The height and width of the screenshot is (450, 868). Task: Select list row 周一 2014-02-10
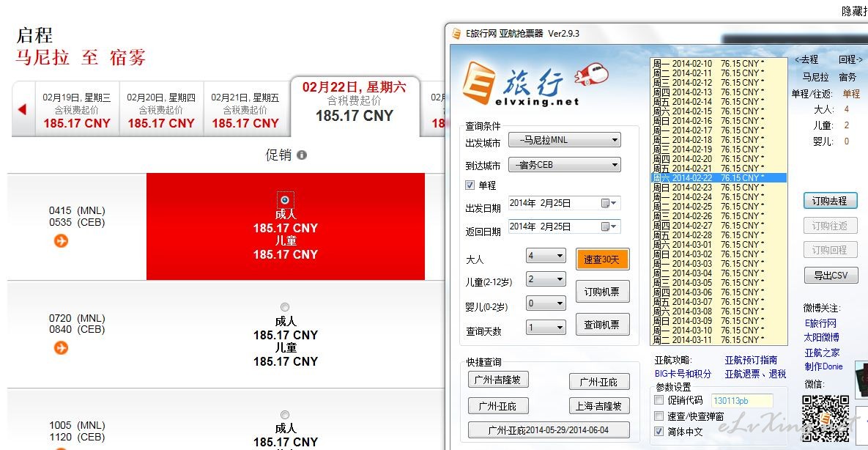pos(718,64)
